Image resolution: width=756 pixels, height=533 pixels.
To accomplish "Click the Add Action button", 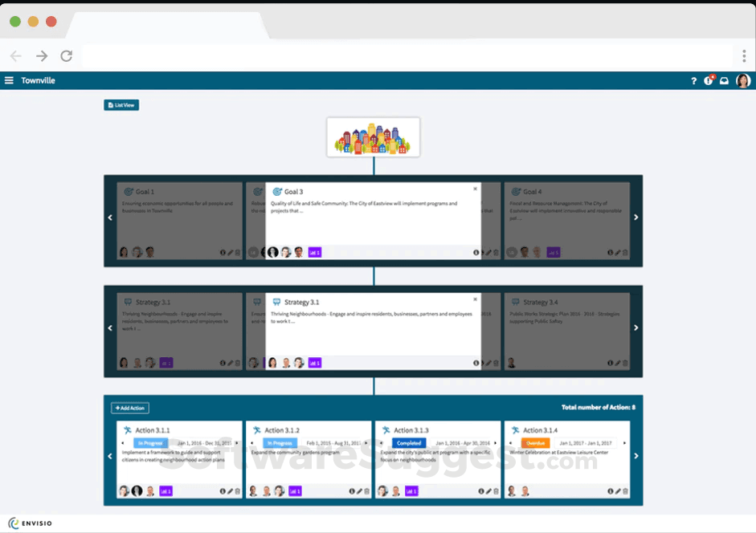I will click(130, 407).
